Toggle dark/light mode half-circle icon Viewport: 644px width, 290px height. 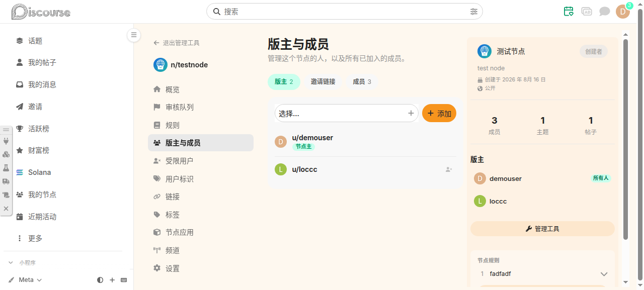coord(100,280)
